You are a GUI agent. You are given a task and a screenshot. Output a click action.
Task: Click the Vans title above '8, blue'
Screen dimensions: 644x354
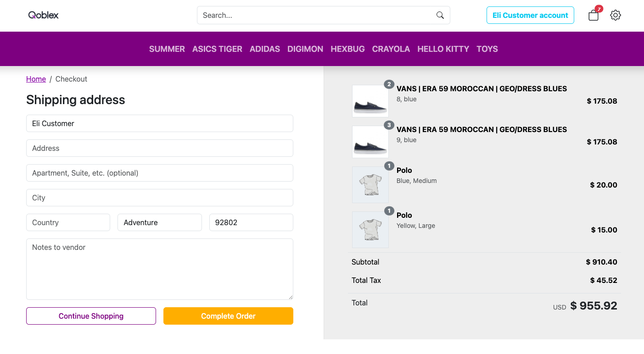click(x=482, y=88)
